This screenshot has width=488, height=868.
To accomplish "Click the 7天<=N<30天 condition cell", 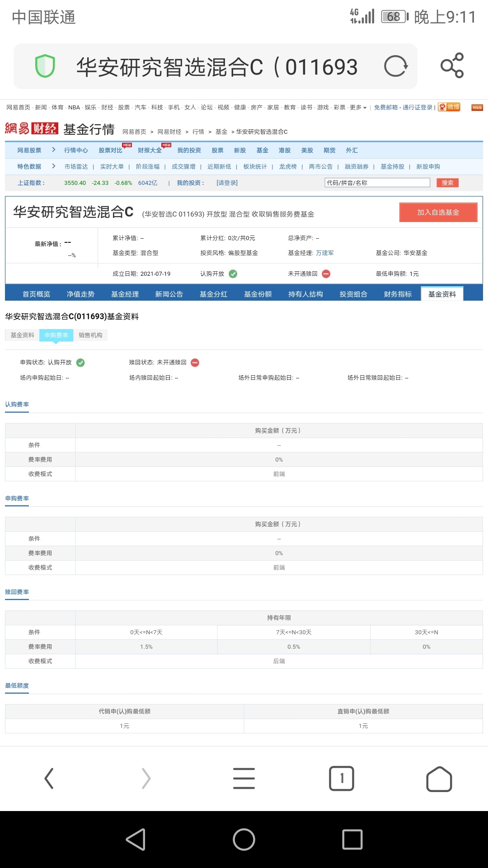I will [294, 632].
